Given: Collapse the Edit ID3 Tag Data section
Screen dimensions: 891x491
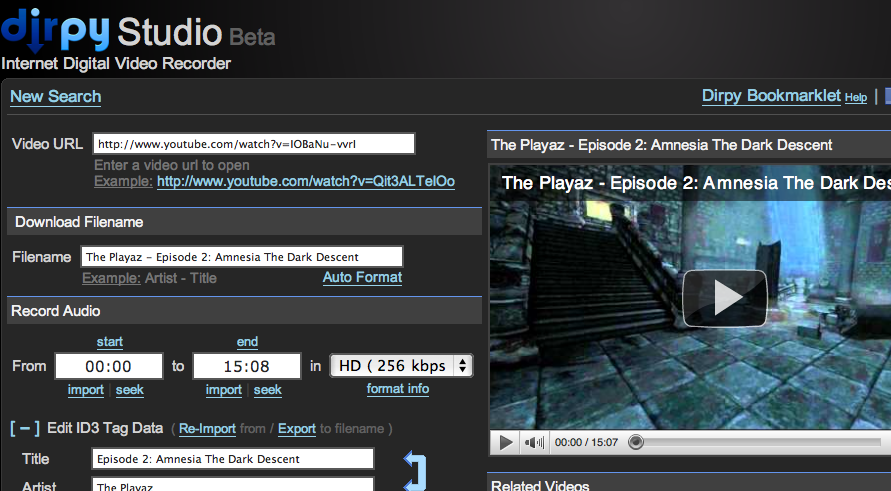Looking at the screenshot, I should point(25,428).
